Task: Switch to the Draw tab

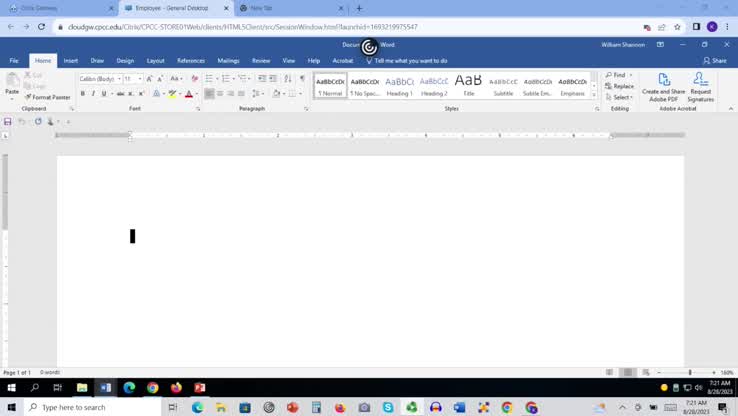Action: tap(97, 61)
